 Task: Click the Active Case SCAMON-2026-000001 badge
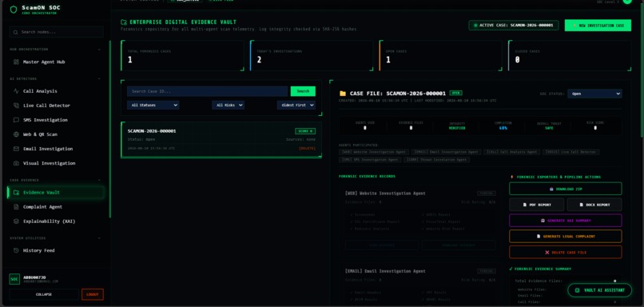click(514, 26)
